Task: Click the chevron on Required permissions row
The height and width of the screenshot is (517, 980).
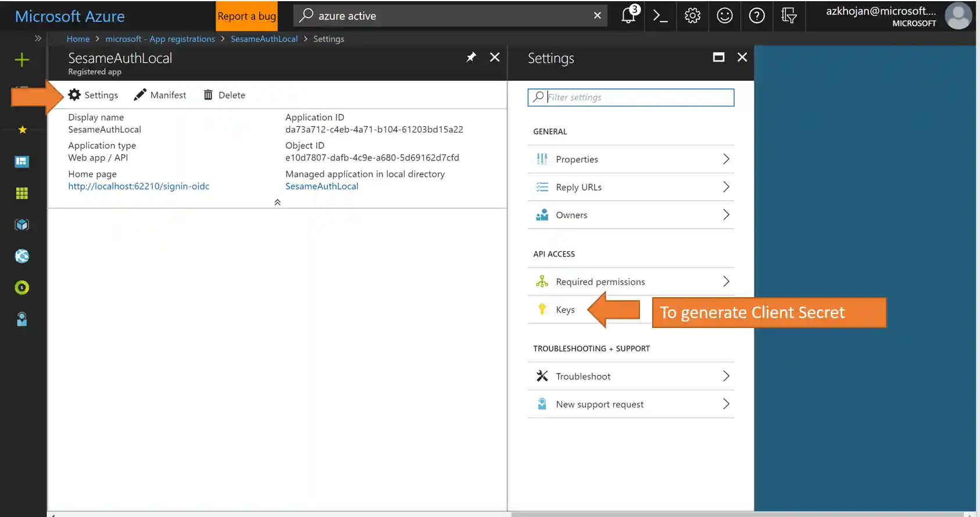Action: (x=726, y=281)
